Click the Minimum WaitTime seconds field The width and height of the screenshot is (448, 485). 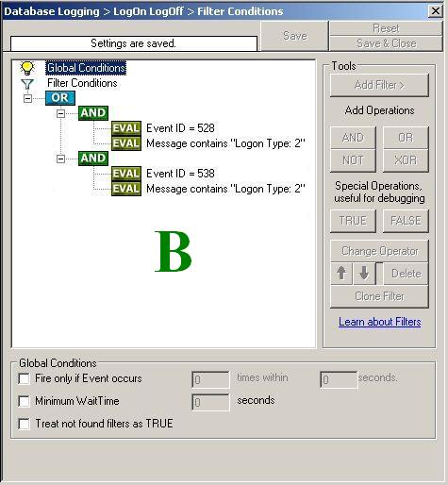tap(210, 402)
